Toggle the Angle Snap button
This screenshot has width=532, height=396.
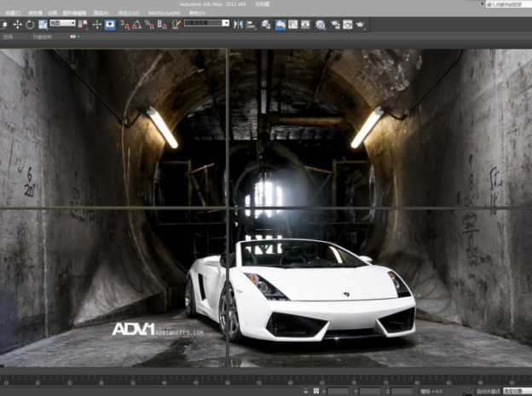[x=137, y=24]
